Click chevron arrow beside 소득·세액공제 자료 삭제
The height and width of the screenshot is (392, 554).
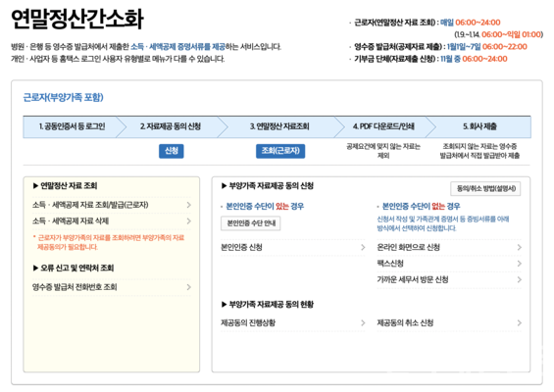188,221
